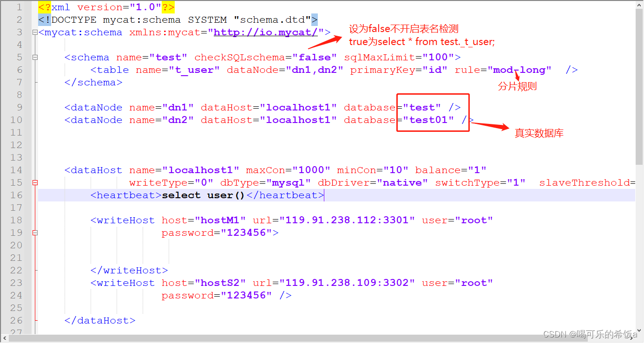Click the "hostS2" host value
The height and width of the screenshot is (343, 644).
220,283
